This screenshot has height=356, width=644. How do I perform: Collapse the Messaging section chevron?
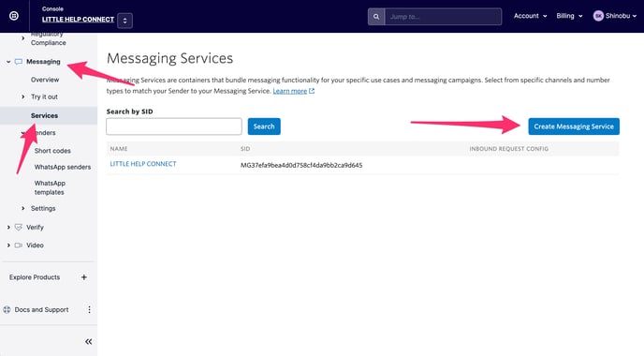8,62
